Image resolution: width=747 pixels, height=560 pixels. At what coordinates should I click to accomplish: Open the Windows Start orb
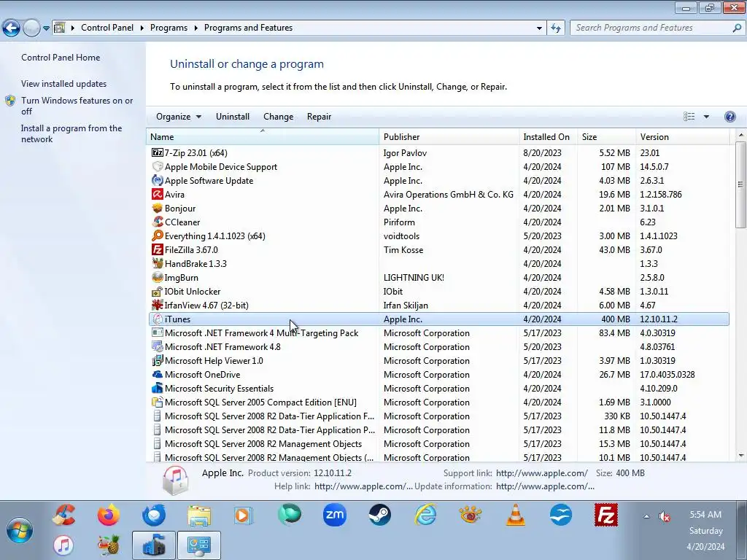[20, 530]
